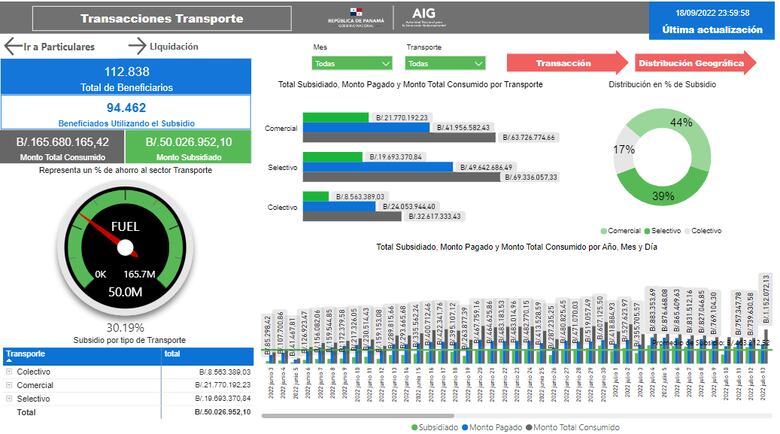Click the Última actualización button
The width and height of the screenshot is (780, 434).
[712, 30]
